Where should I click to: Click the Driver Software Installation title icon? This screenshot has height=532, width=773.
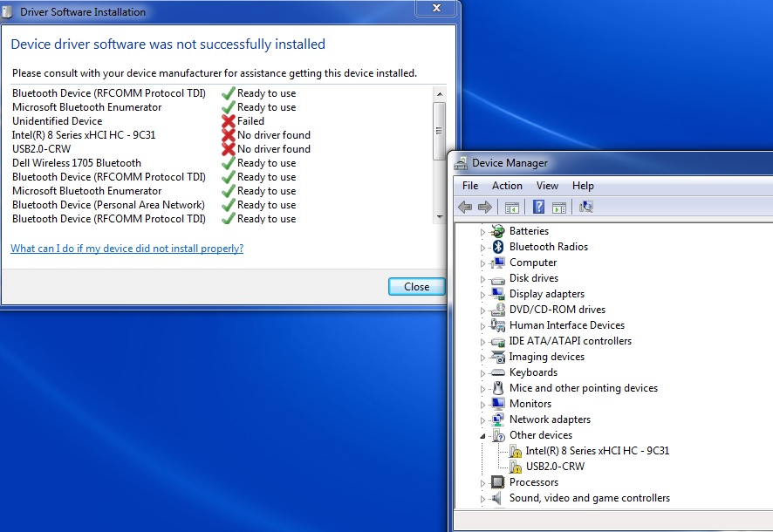click(x=7, y=12)
